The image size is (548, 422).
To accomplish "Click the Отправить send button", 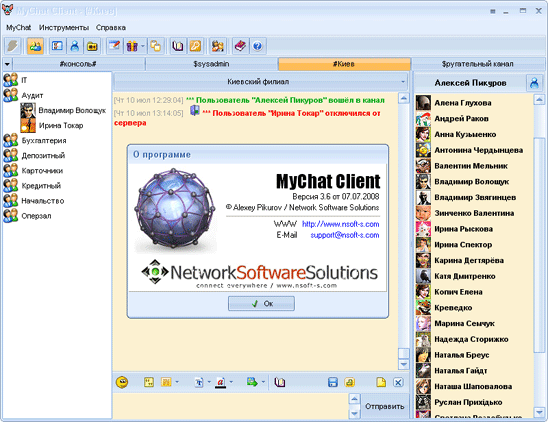I will pyautogui.click(x=385, y=406).
